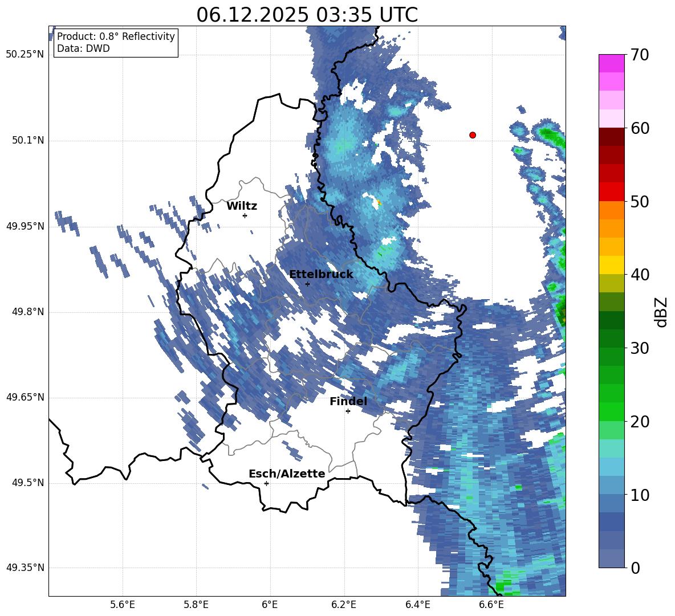This screenshot has width=675, height=616.
Task: Click the Ettelbruck city label
Action: tap(321, 275)
